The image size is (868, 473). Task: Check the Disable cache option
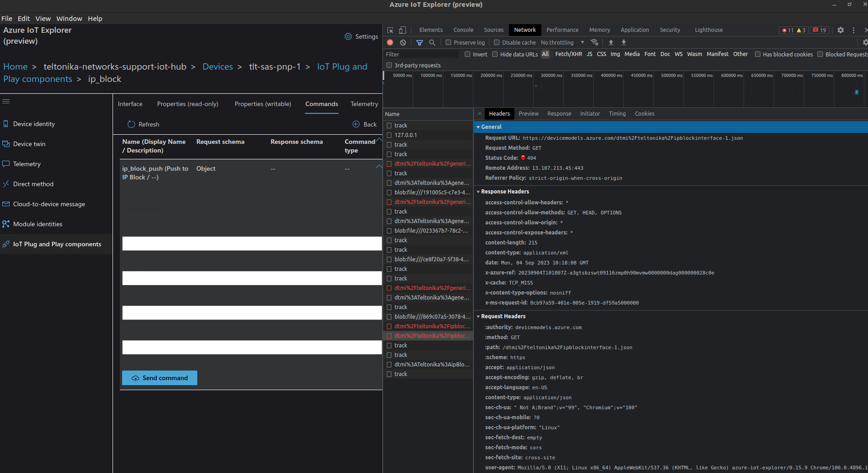click(x=496, y=42)
